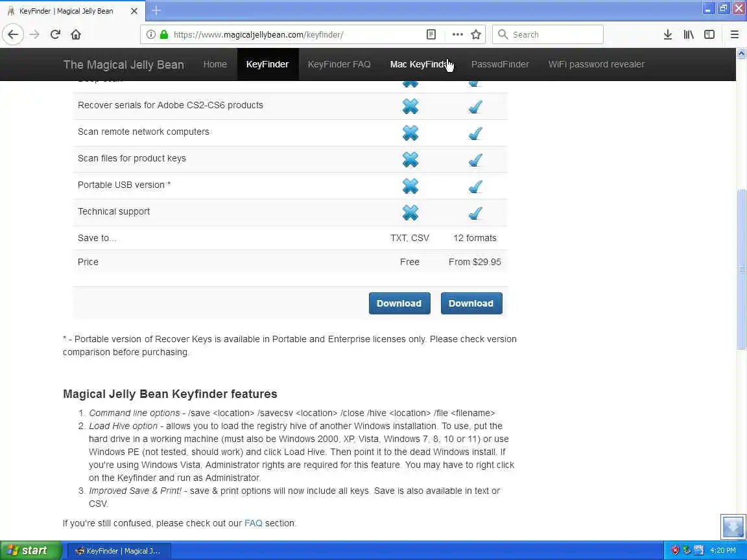Click the URL address field

[296, 34]
